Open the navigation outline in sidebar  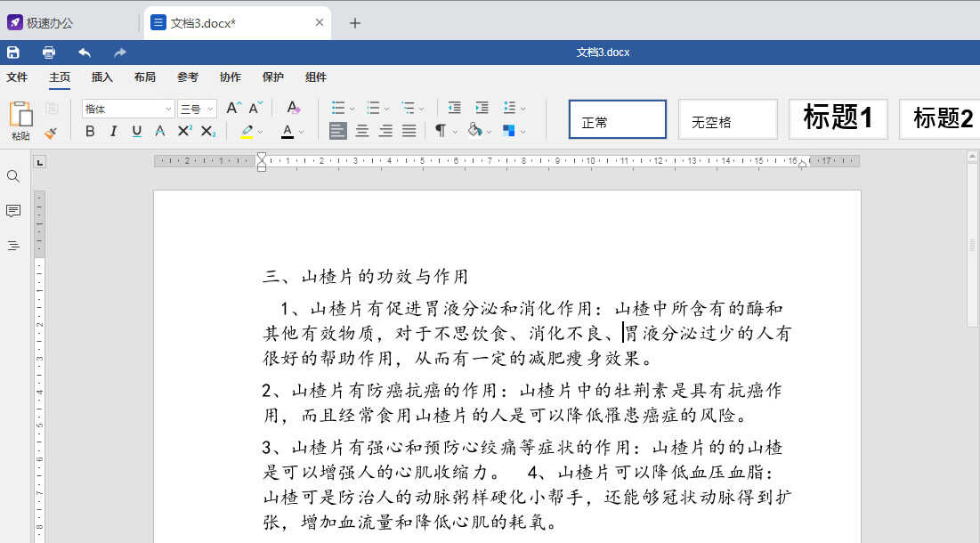point(13,246)
